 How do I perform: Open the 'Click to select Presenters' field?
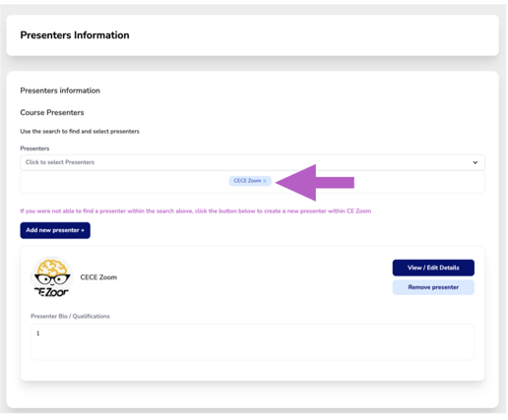(x=252, y=162)
